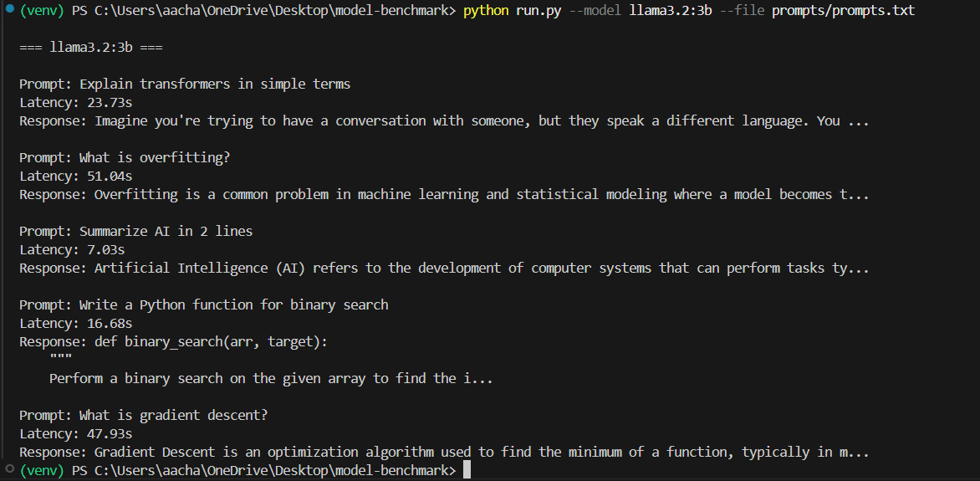
Task: Click the 'prompts/prompts.txt' file path
Action: pyautogui.click(x=843, y=11)
